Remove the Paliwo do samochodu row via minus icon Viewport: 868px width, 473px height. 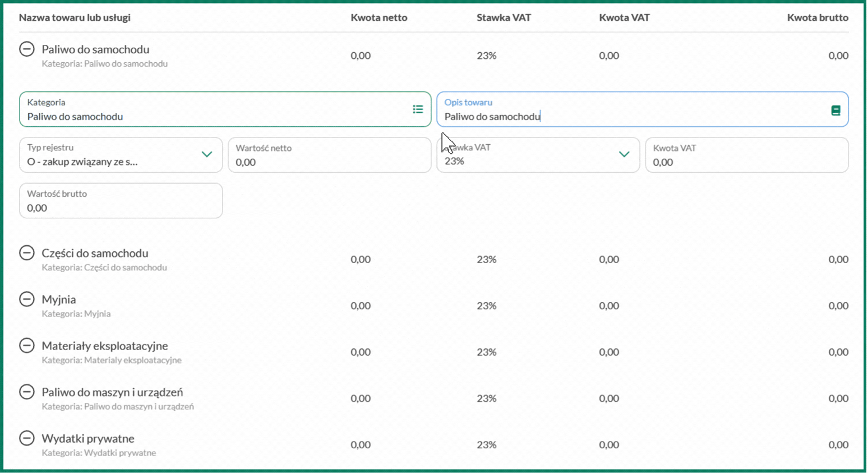coord(26,49)
